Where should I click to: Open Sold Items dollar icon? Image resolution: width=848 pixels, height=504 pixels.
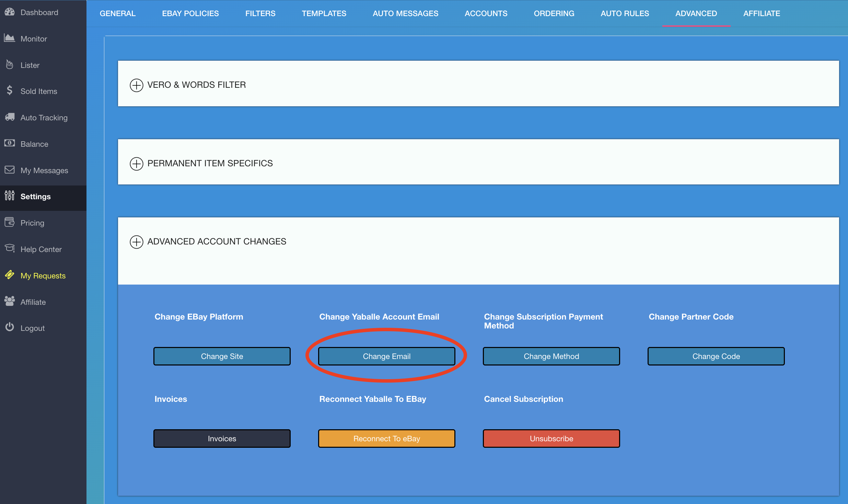(x=10, y=90)
